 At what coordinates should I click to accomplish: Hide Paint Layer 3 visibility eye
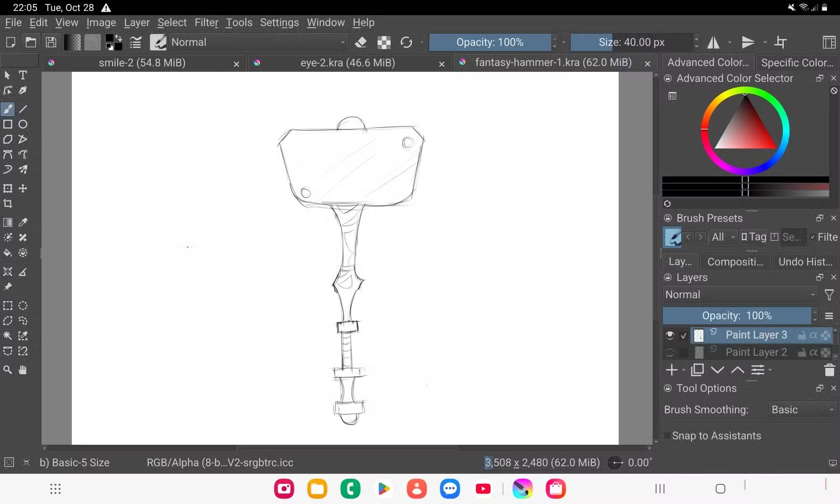[670, 335]
